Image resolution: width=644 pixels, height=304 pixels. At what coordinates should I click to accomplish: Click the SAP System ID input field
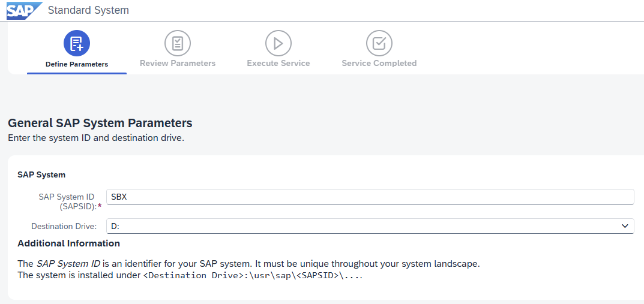coord(370,197)
